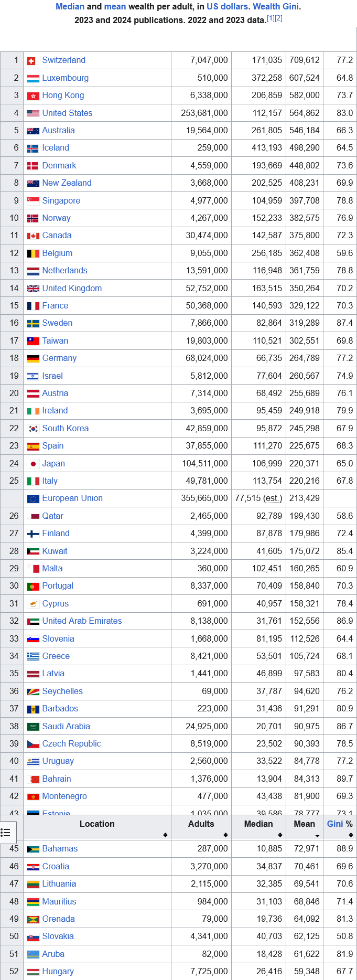Click the Canada flag icon

33,236
